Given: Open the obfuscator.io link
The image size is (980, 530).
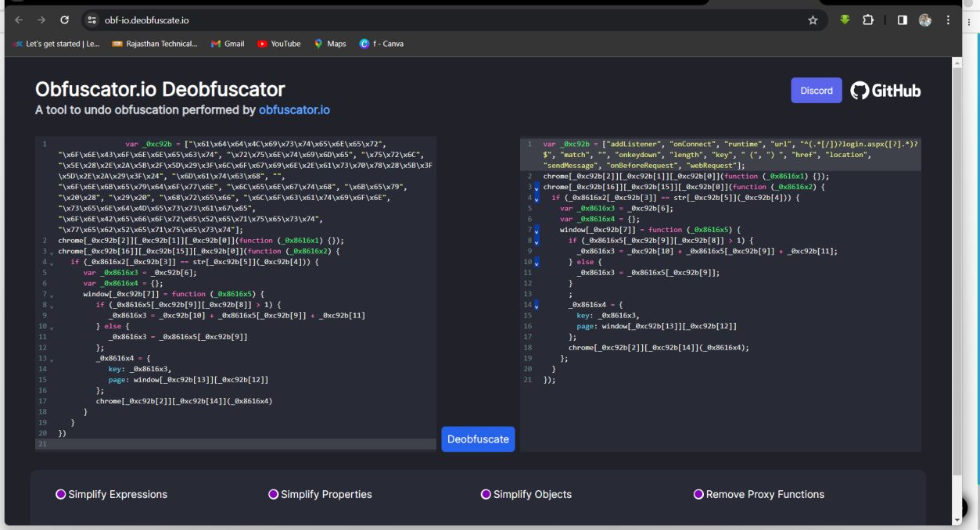Looking at the screenshot, I should click(294, 110).
